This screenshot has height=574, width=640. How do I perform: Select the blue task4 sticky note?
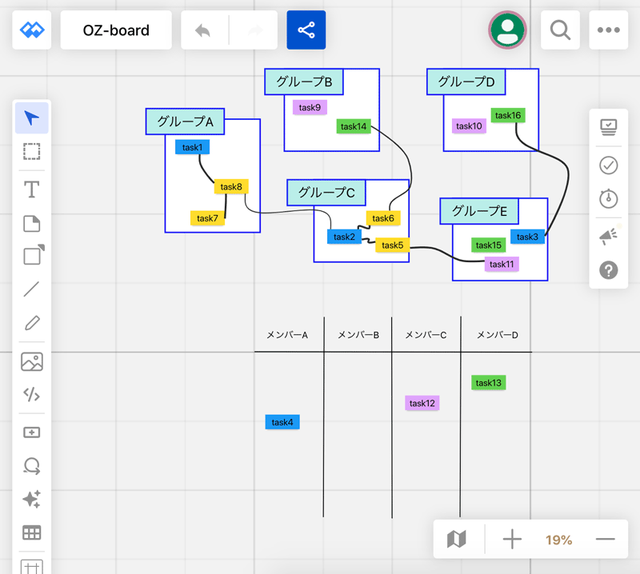[x=282, y=422]
